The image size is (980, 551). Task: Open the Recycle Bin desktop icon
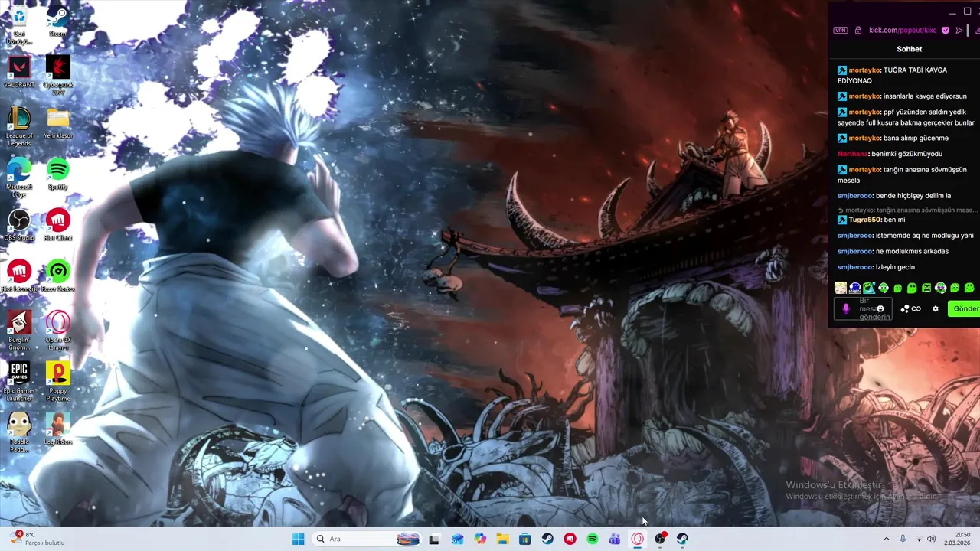click(x=19, y=24)
